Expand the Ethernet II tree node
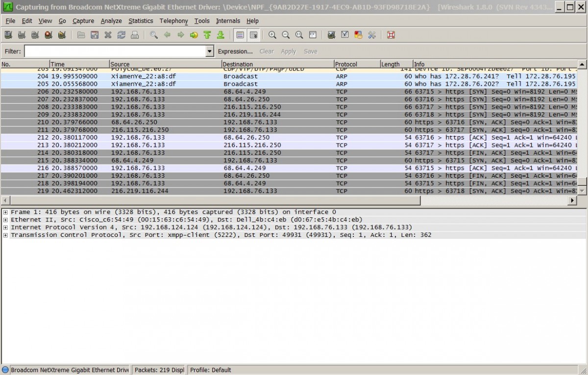This screenshot has height=375, width=588. click(5, 220)
